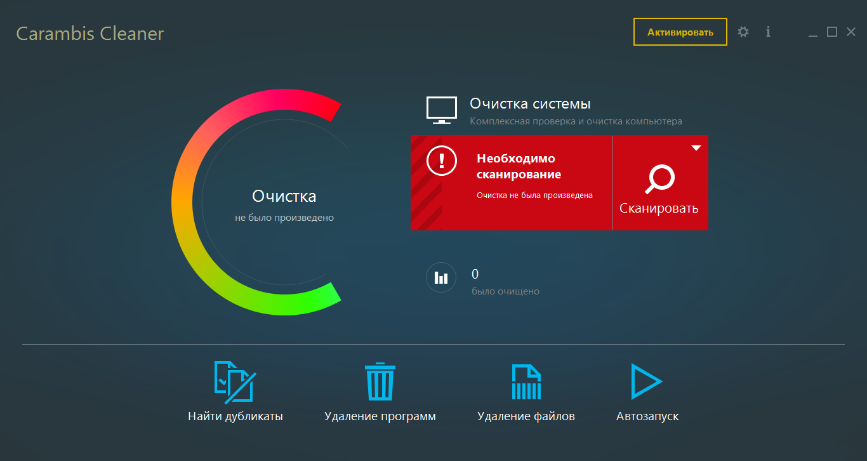This screenshot has width=867, height=461.
Task: Click the Очистка не была произведена message
Action: [534, 195]
